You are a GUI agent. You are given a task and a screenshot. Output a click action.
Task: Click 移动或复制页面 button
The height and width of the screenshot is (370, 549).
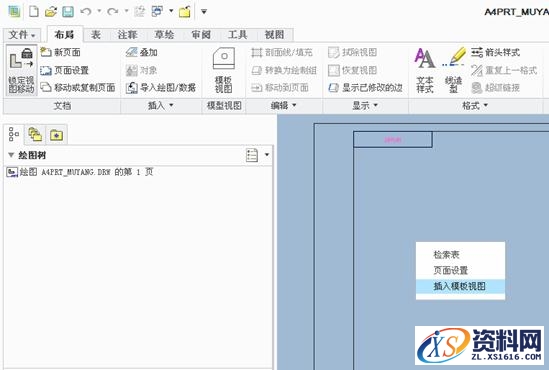[78, 87]
